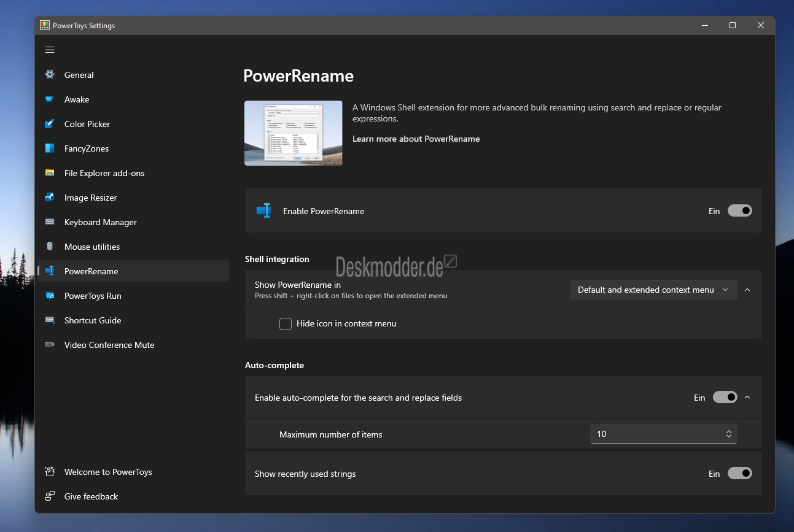This screenshot has height=532, width=794.
Task: Toggle Show recently used strings off
Action: point(739,473)
